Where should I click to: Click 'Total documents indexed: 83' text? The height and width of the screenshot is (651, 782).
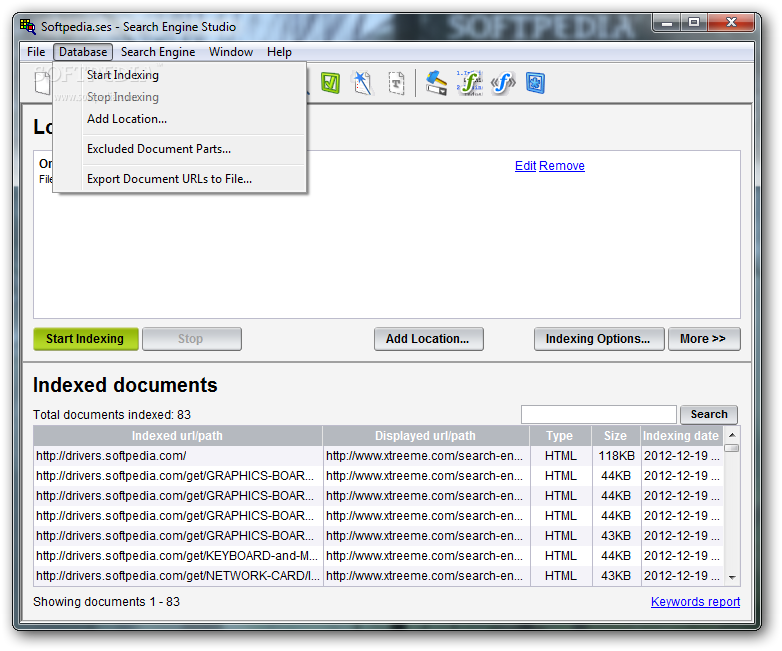coord(112,415)
